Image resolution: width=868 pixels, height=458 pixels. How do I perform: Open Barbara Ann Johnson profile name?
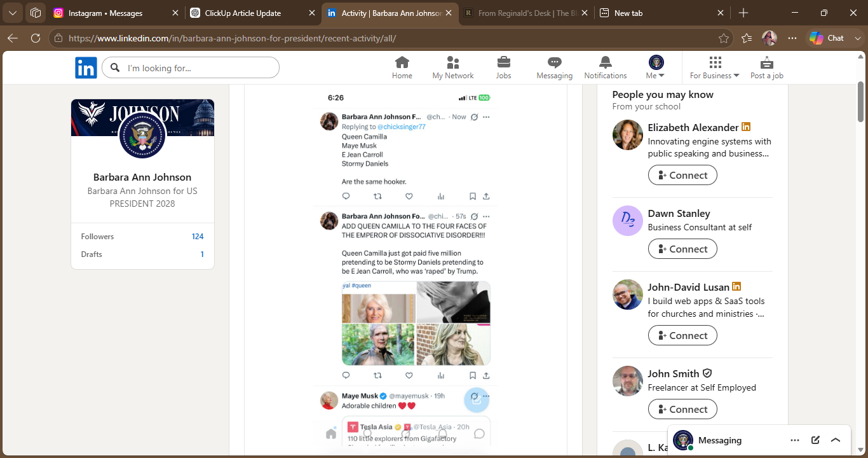pyautogui.click(x=142, y=177)
